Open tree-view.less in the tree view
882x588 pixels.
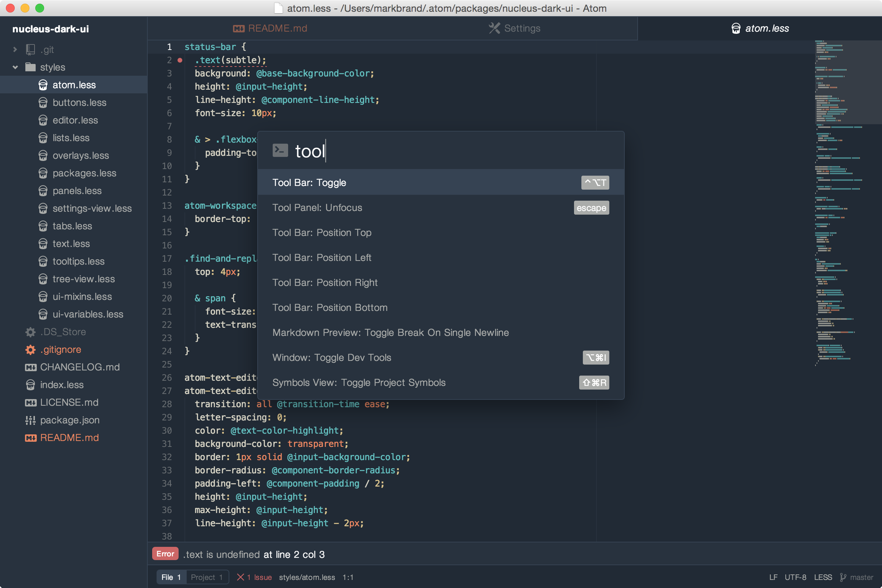click(84, 279)
